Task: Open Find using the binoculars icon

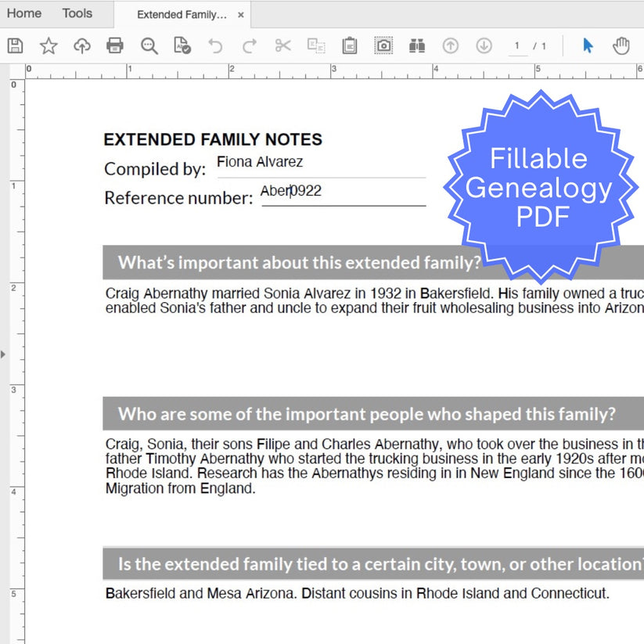Action: [417, 45]
